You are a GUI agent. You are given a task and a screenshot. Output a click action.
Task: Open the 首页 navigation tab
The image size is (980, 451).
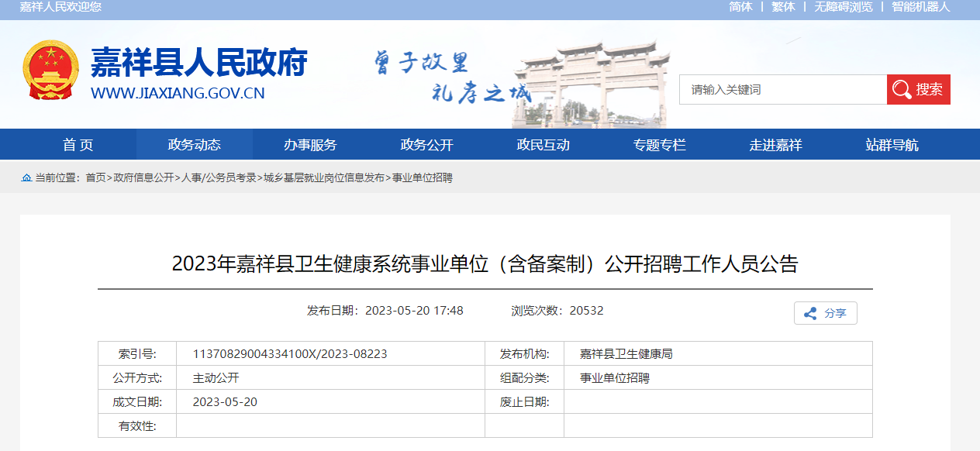click(78, 145)
